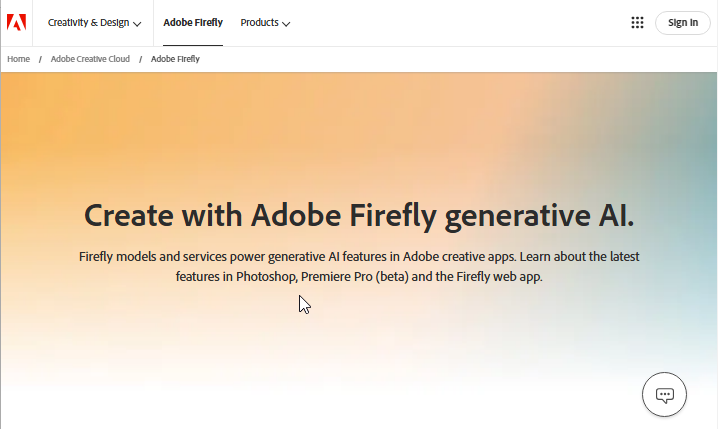Open the chat bubble assistant icon

664,395
